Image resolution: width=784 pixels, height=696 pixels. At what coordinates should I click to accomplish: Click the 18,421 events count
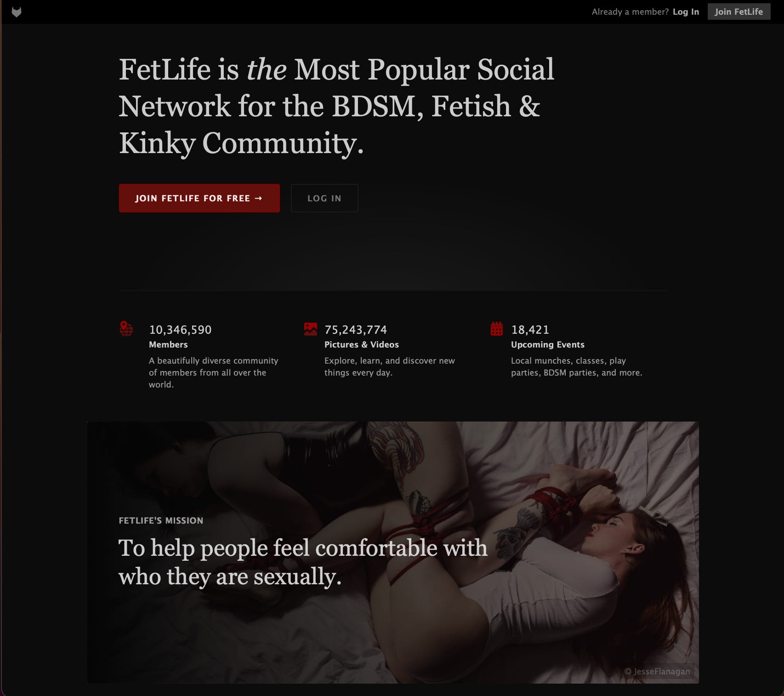tap(530, 330)
